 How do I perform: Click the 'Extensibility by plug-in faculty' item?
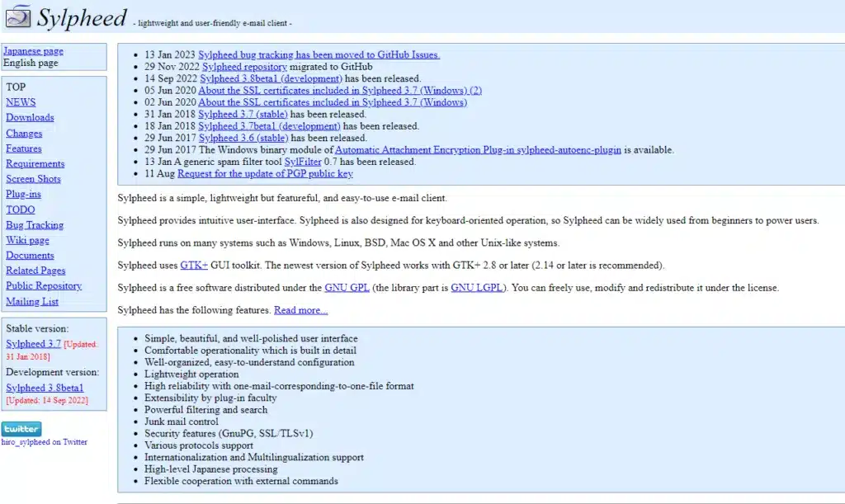[x=210, y=398]
